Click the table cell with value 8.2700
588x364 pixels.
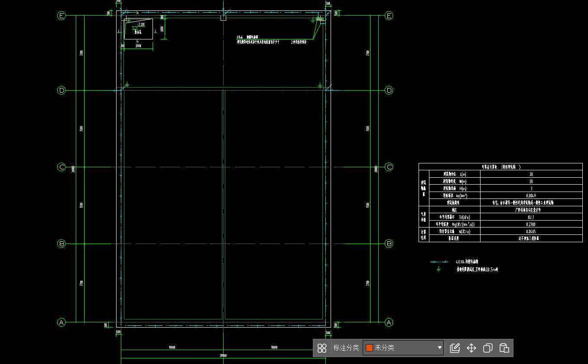tap(531, 224)
